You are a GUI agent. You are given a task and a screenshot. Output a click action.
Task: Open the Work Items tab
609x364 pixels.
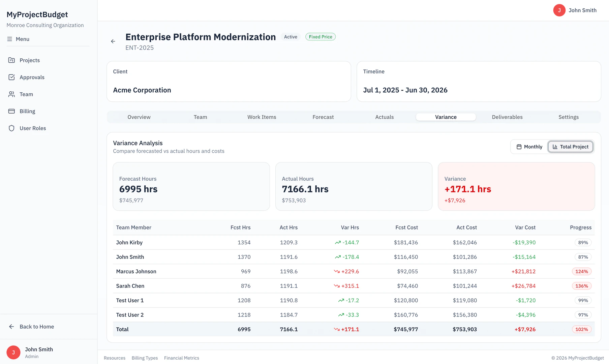click(262, 117)
